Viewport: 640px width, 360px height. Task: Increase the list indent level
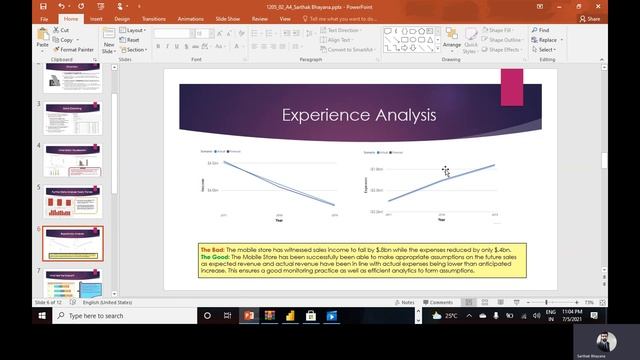296,33
